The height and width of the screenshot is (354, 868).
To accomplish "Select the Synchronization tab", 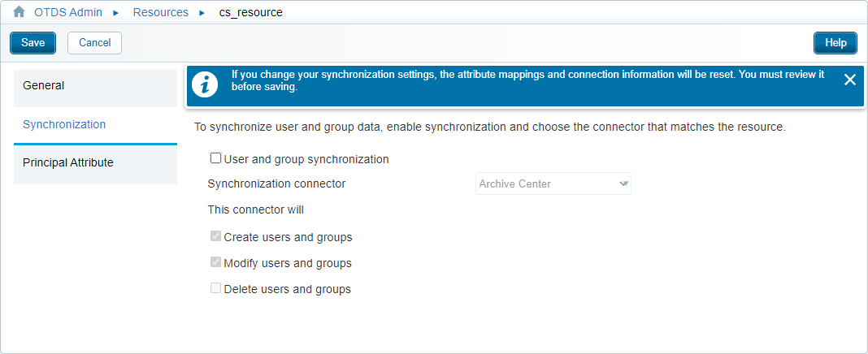I will [95, 125].
